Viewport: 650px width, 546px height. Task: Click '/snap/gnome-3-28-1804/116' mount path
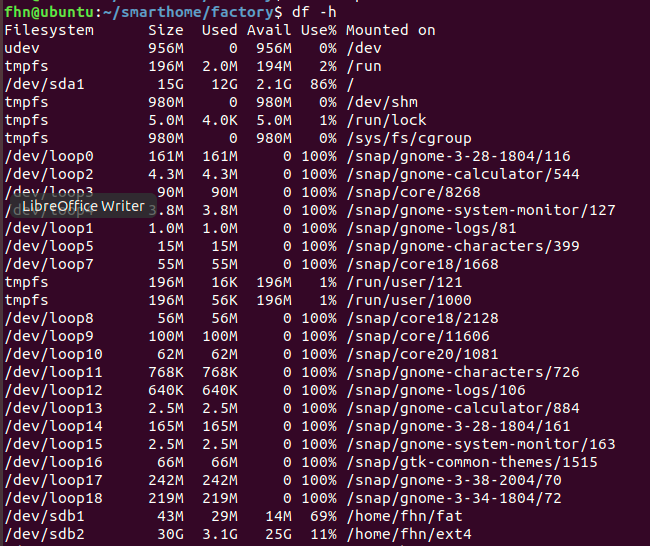(x=458, y=156)
